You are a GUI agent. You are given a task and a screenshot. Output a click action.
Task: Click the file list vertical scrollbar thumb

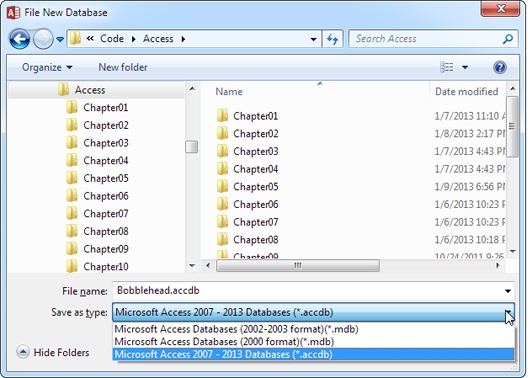tap(512, 127)
